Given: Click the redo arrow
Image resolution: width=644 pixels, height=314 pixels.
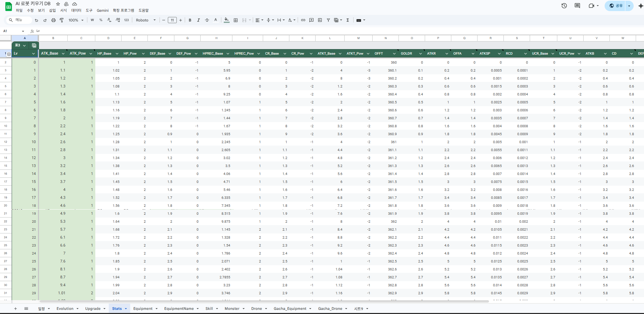Looking at the screenshot, I should (x=45, y=20).
